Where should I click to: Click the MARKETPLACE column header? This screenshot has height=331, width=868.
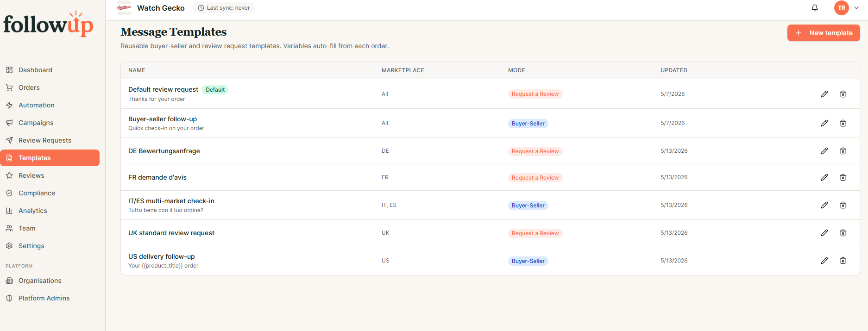(x=403, y=70)
